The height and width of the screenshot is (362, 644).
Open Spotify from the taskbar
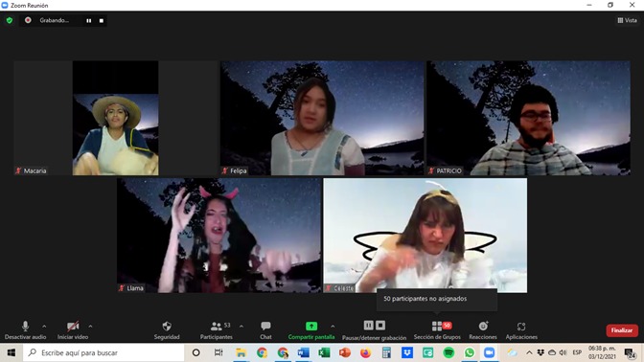pos(448,352)
